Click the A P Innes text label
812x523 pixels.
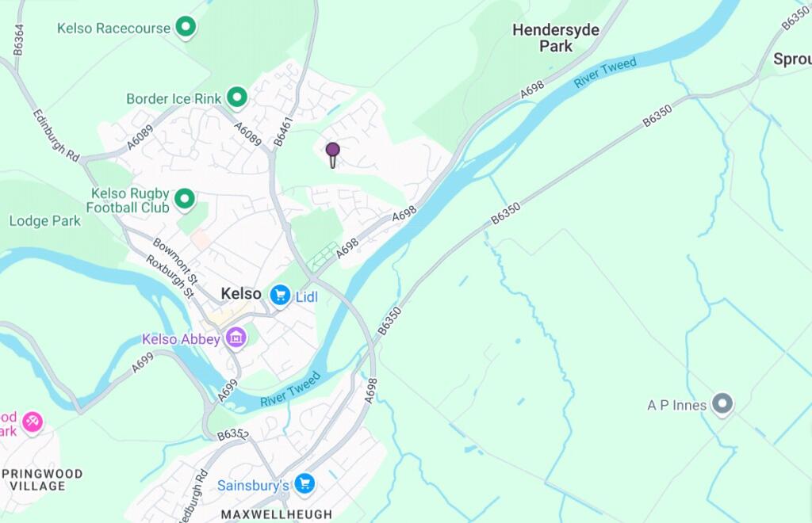pyautogui.click(x=677, y=405)
